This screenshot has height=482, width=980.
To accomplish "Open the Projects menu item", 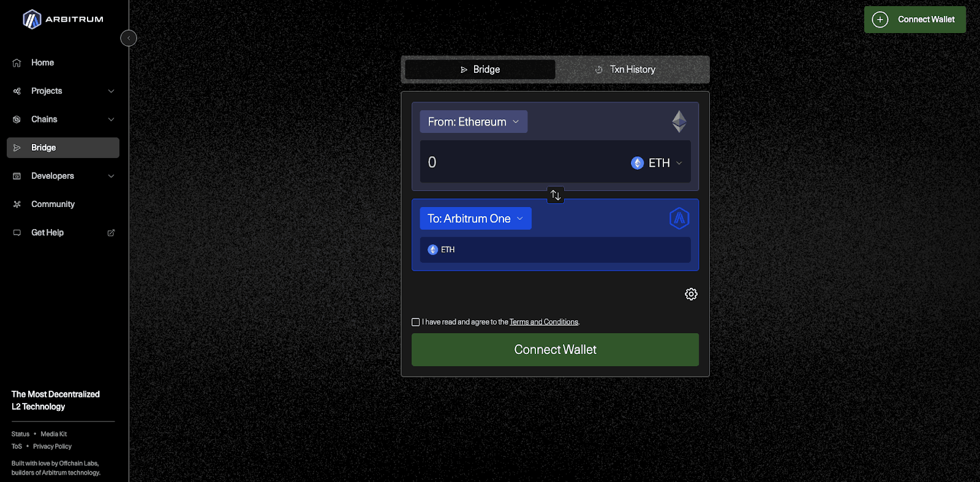I will [63, 91].
